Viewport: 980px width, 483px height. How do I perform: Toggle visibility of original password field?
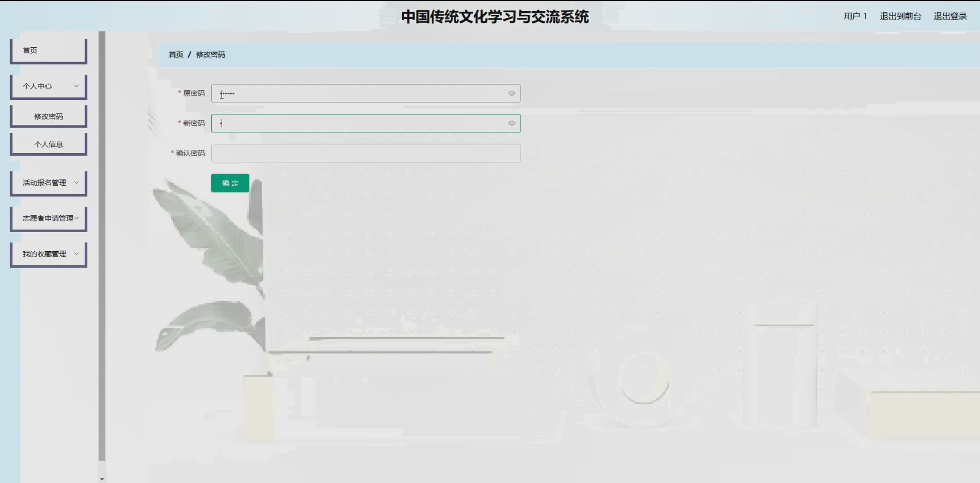coord(511,93)
